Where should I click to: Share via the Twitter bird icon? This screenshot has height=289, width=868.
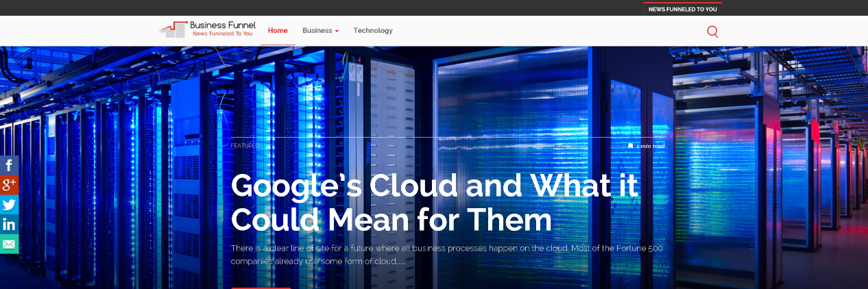point(9,205)
